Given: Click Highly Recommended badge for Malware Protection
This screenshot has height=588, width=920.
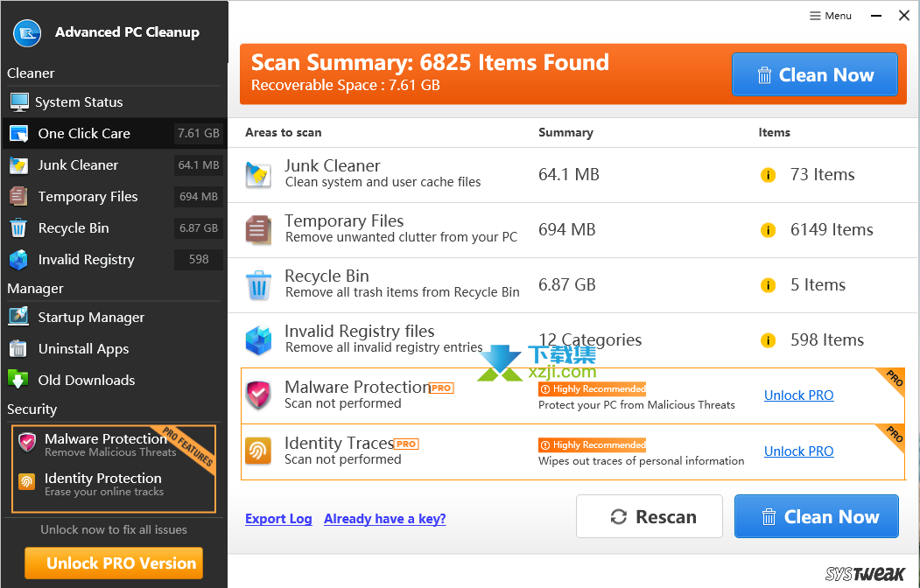Looking at the screenshot, I should (592, 388).
